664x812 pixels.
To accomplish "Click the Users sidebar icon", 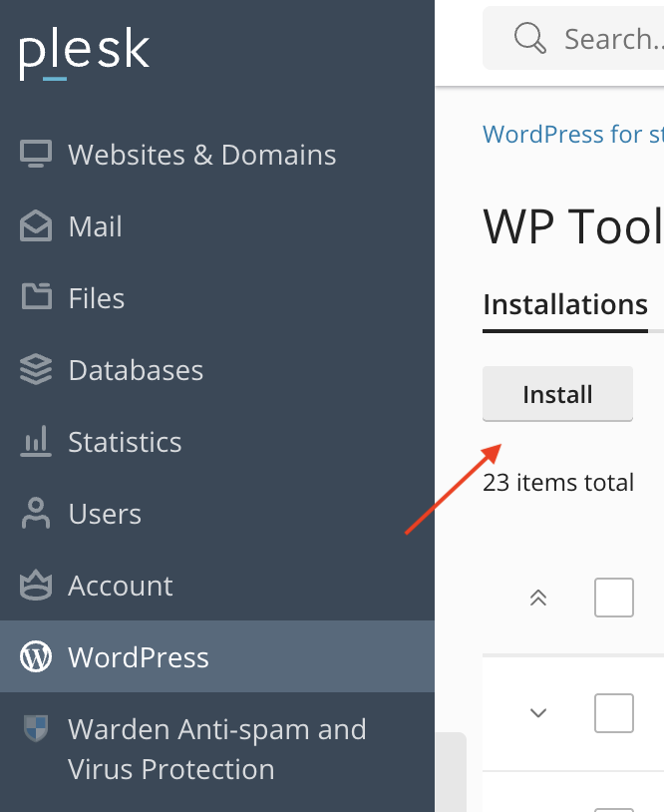I will [x=35, y=514].
